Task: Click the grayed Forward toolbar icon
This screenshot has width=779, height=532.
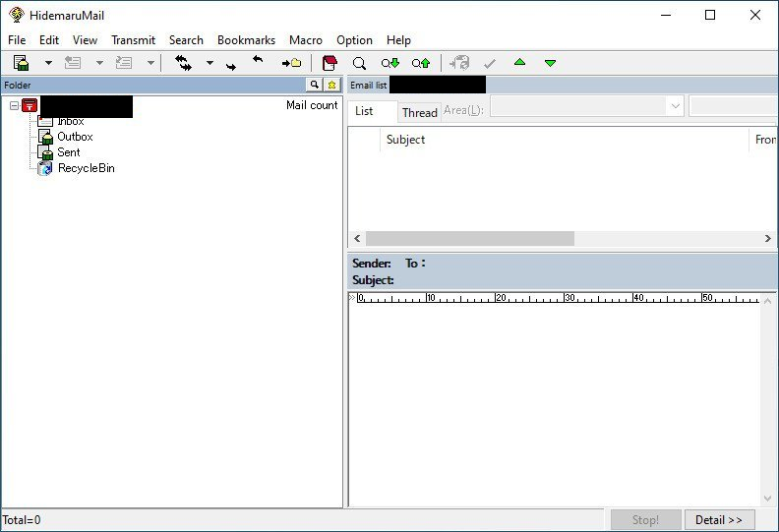Action: pos(124,63)
